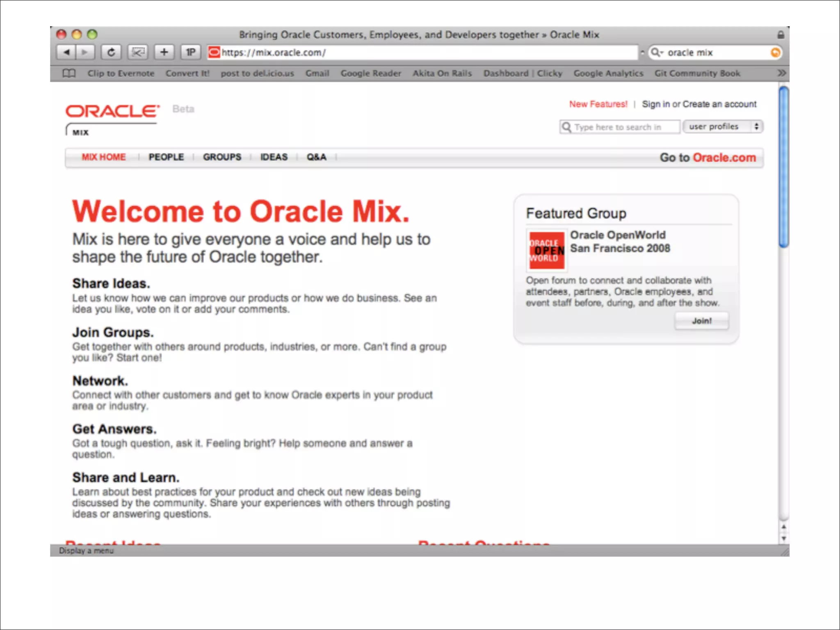Click the magnifier icon in Mix search box
Viewport: 840px width, 630px height.
(566, 127)
